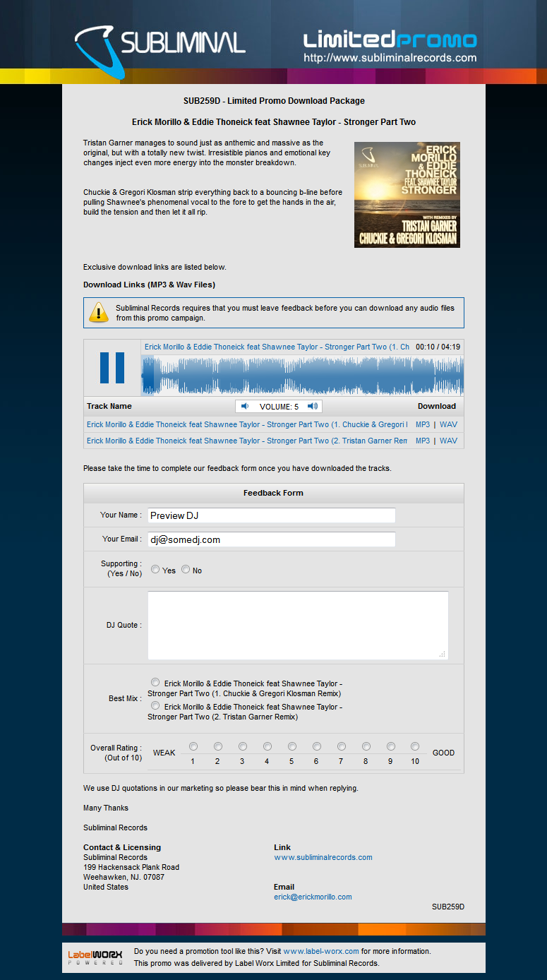547x980 pixels.
Task: Rate the release 2 out of 10
Action: pyautogui.click(x=217, y=746)
